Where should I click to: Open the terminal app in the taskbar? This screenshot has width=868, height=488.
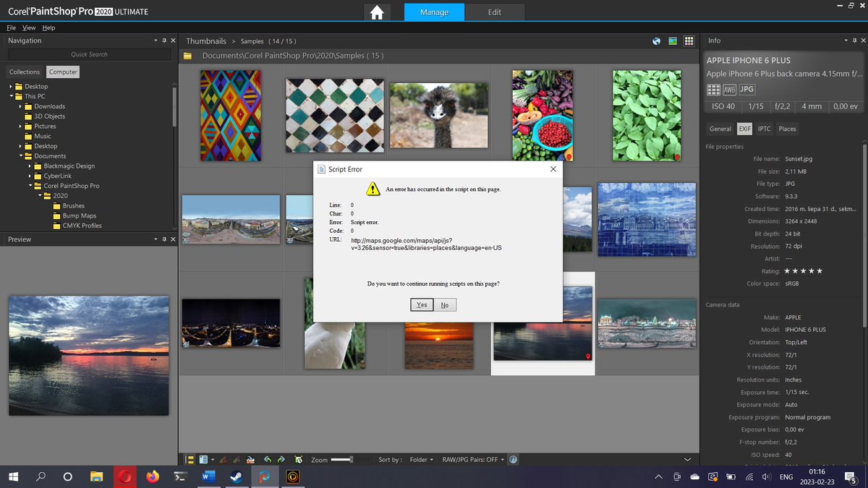click(x=180, y=476)
